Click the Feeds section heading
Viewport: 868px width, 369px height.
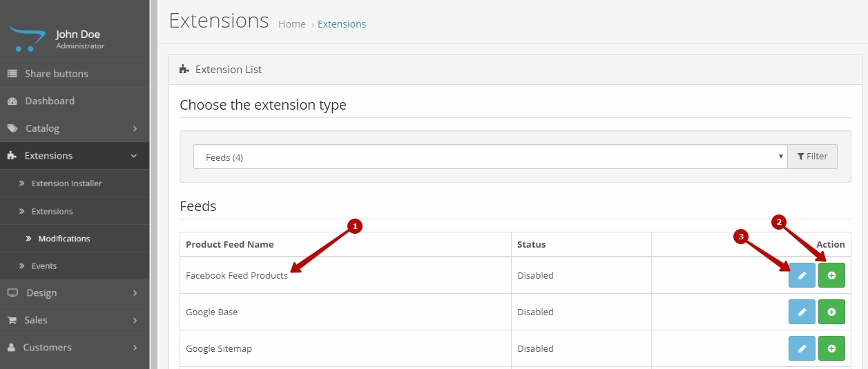click(198, 206)
